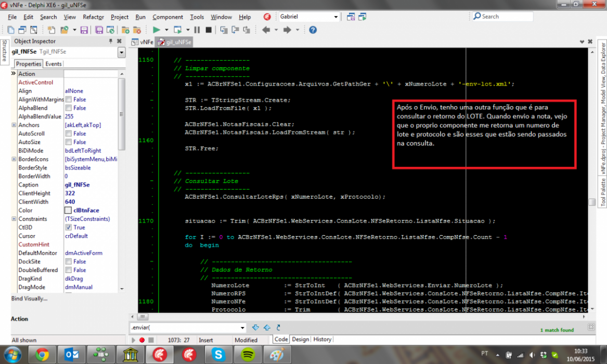Click the Set Debug Desktop icon
Screen dimensions: 607x364
point(363,17)
